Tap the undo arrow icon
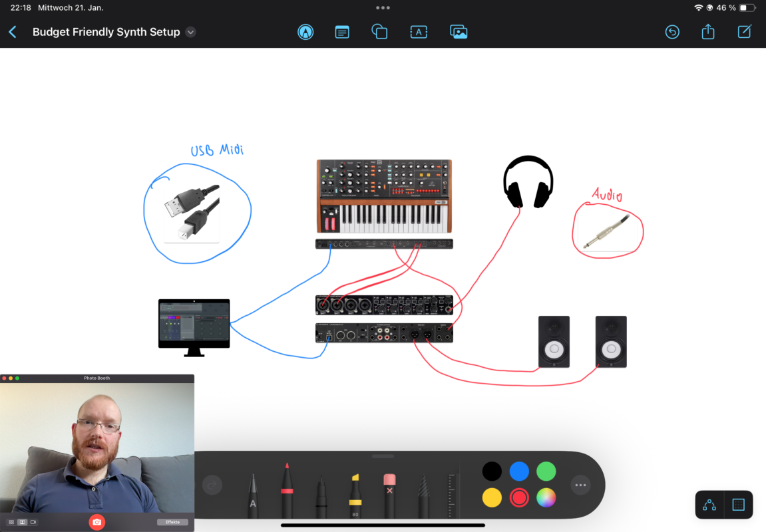 coord(672,32)
